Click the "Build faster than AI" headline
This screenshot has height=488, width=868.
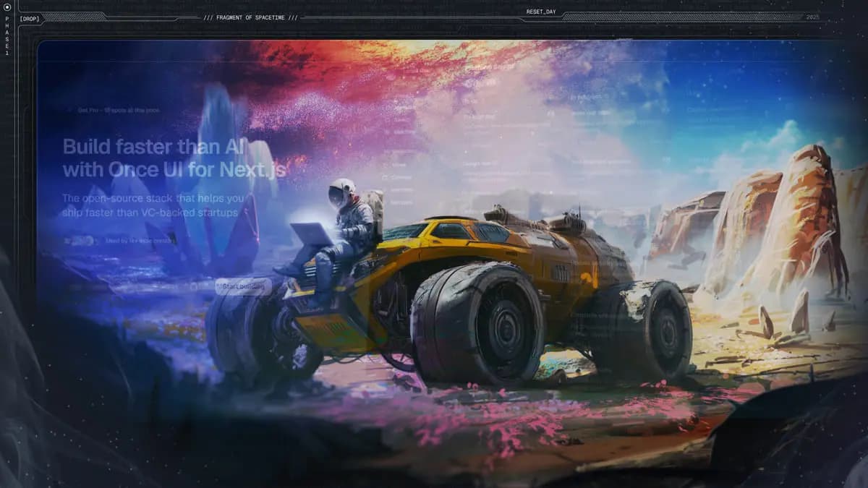pos(155,147)
